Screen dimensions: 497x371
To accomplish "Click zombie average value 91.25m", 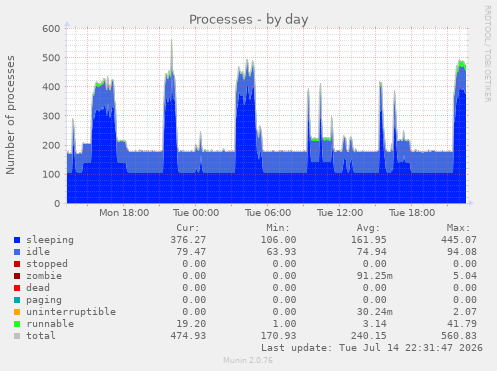I will tap(375, 276).
